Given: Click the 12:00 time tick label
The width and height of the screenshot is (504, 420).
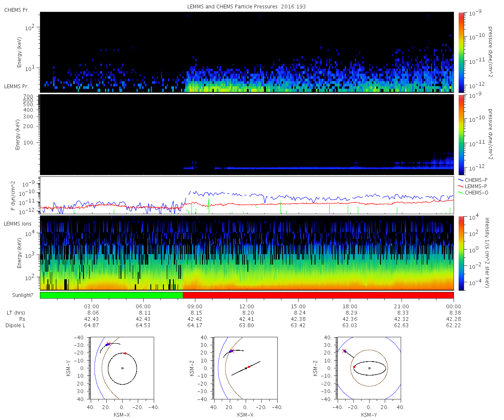Looking at the screenshot, I should click(247, 306).
